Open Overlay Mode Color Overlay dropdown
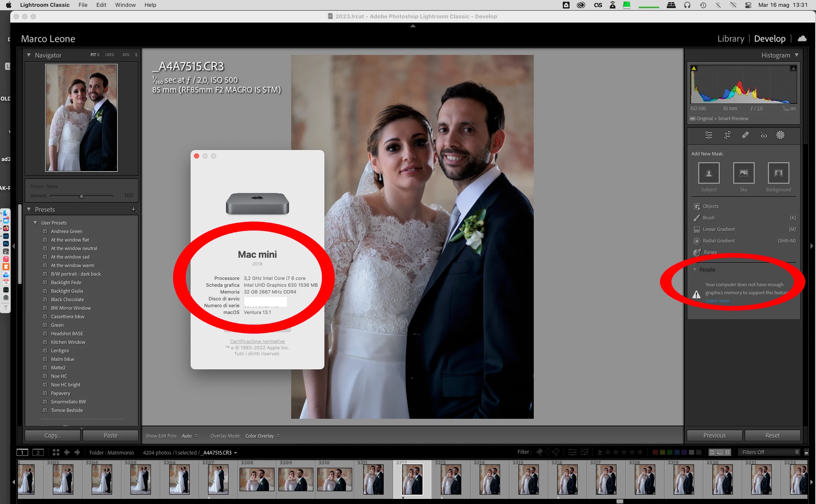The height and width of the screenshot is (504, 816). pos(262,436)
